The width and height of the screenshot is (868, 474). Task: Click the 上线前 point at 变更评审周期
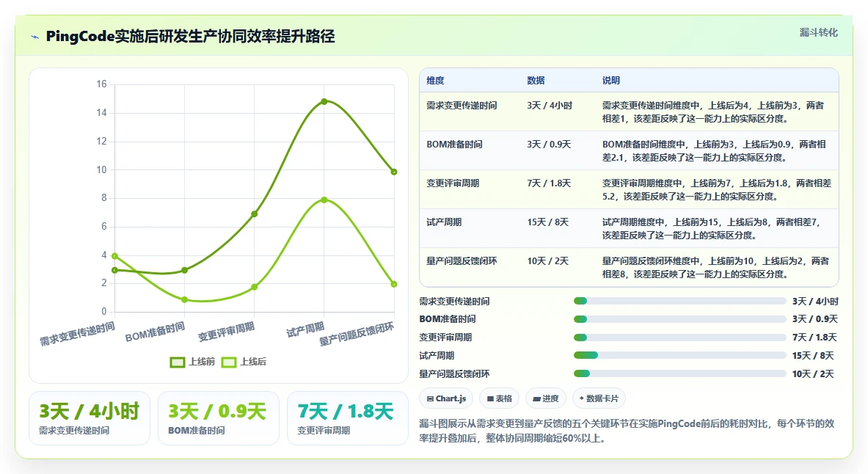pos(254,214)
